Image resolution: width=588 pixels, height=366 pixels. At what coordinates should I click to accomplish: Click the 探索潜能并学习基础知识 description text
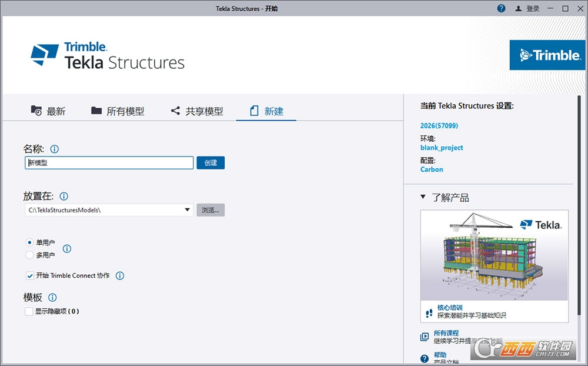click(472, 315)
